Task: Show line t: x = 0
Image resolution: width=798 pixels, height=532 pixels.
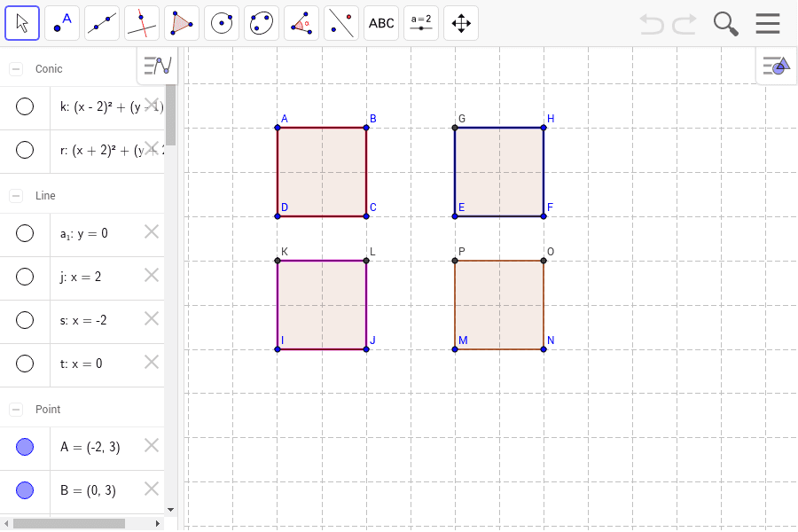Action: (25, 364)
